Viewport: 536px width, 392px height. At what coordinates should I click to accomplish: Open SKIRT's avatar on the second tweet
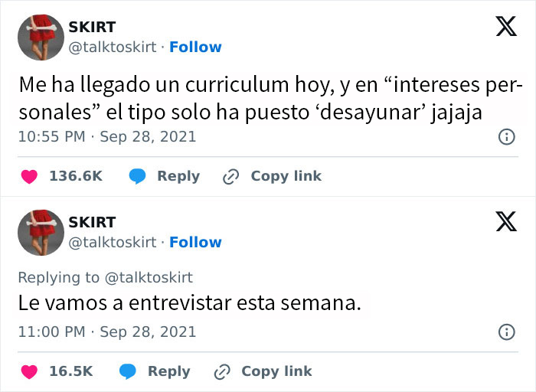41,232
